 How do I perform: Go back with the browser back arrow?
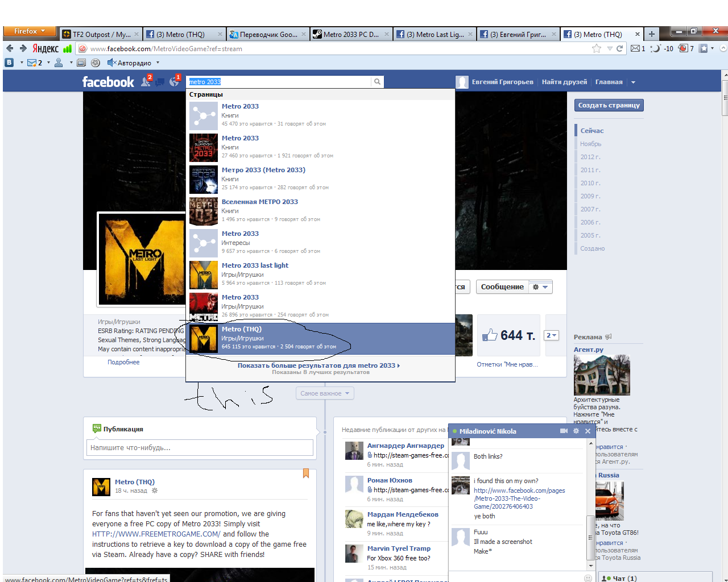tap(10, 48)
